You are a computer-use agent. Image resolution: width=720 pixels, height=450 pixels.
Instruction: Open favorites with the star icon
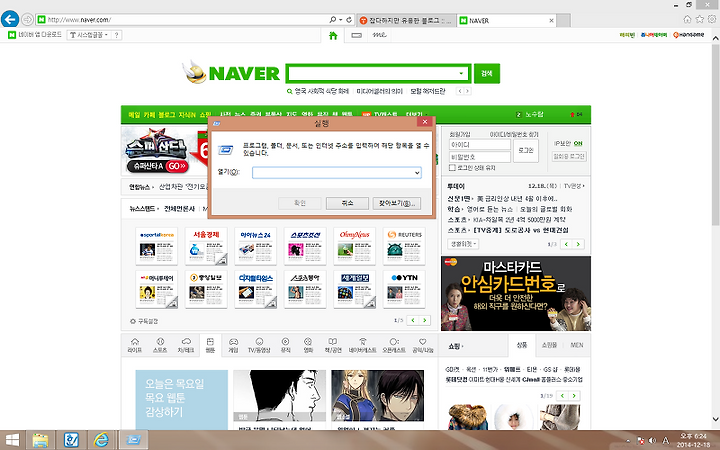pyautogui.click(x=699, y=19)
